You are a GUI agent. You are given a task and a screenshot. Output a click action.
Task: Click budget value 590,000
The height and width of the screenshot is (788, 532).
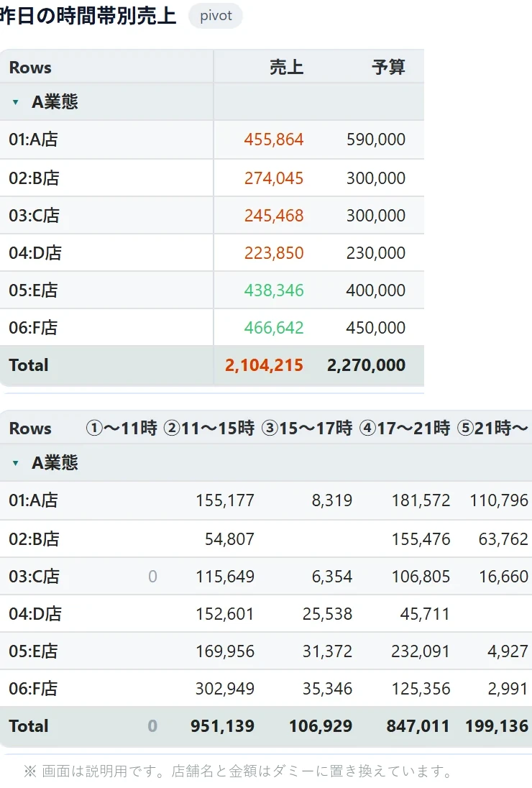point(376,139)
